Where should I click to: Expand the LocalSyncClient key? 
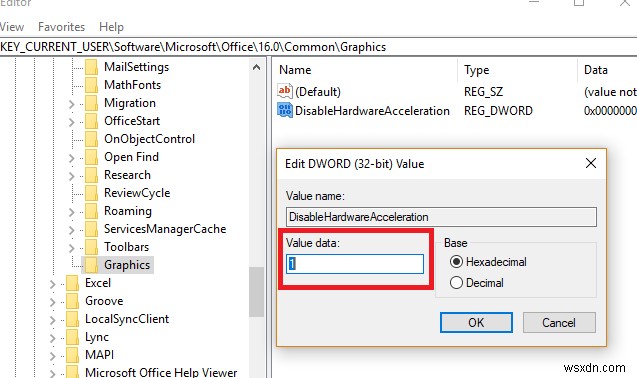click(x=53, y=320)
